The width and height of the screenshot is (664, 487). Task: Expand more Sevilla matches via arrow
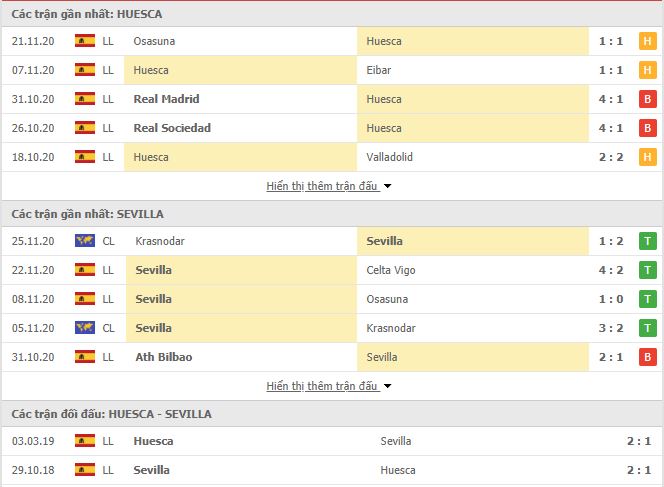(x=387, y=386)
